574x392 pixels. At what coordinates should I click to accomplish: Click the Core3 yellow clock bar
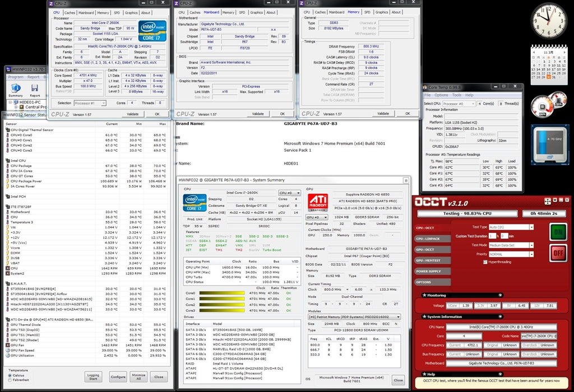(221, 310)
